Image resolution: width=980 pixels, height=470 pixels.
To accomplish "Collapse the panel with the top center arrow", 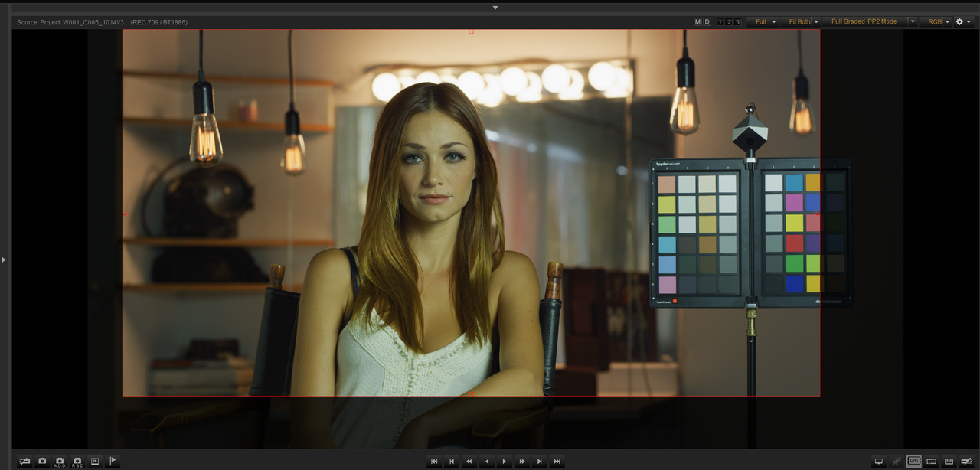I will click(495, 8).
